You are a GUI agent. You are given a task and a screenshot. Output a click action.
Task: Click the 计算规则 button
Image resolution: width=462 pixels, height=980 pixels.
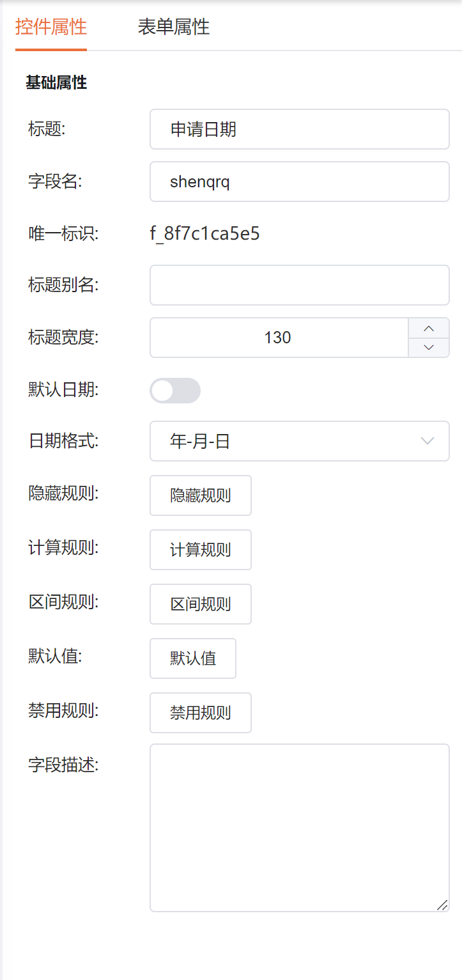(x=201, y=550)
